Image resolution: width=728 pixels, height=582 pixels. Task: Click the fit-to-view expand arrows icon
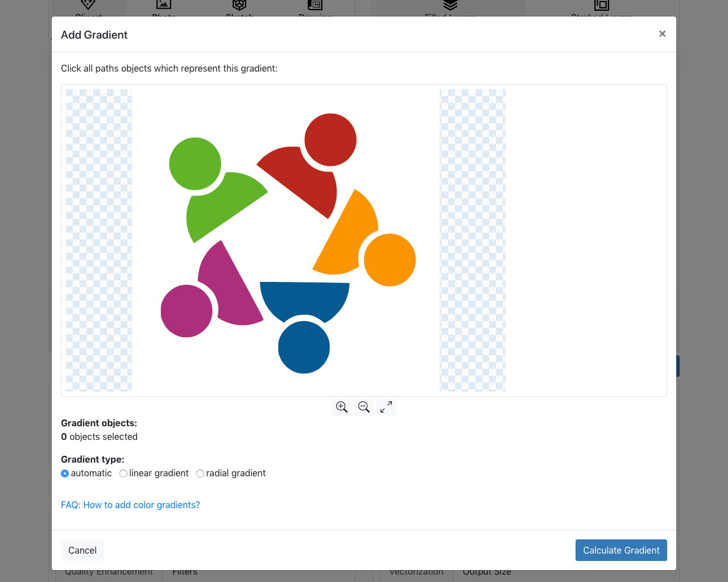tap(386, 407)
